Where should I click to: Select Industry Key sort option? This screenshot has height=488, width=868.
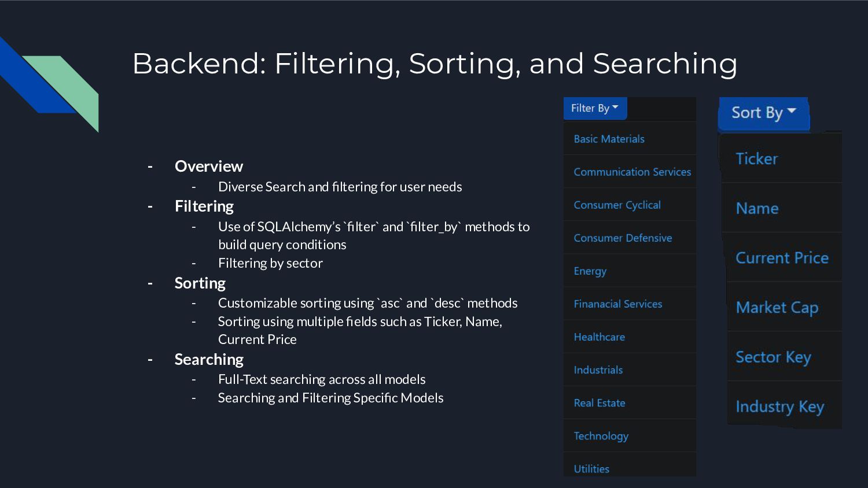pyautogui.click(x=785, y=406)
